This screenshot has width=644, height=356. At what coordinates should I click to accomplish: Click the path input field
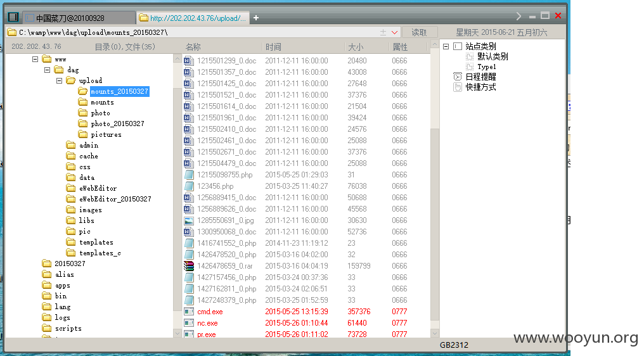(198, 32)
